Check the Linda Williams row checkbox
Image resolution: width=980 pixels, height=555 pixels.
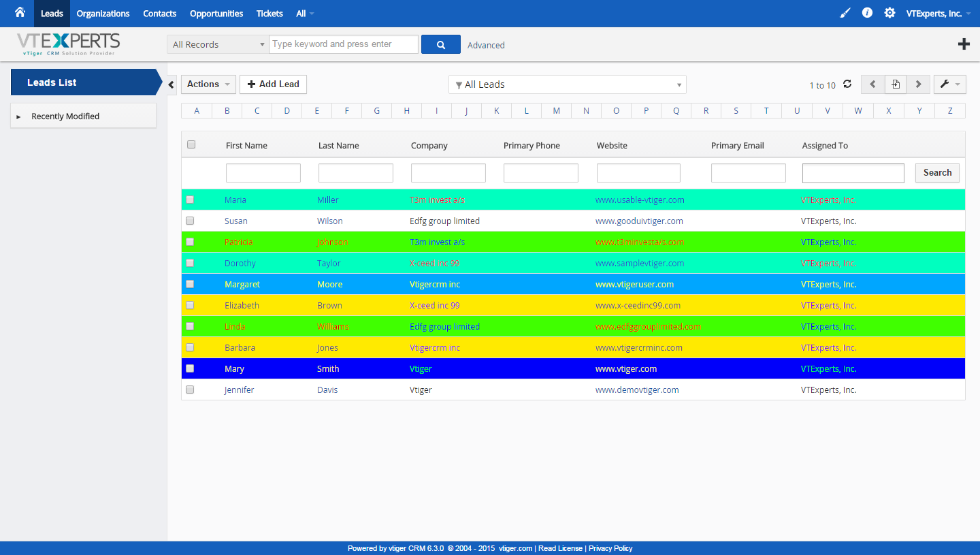click(x=190, y=326)
